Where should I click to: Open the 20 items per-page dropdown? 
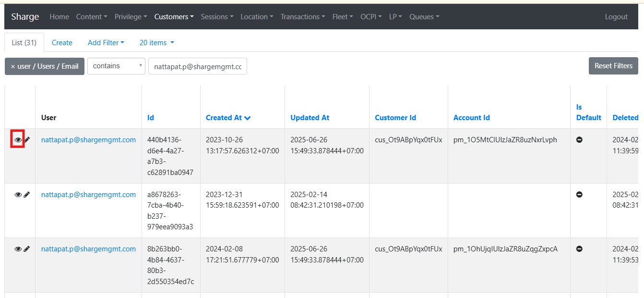click(x=156, y=43)
